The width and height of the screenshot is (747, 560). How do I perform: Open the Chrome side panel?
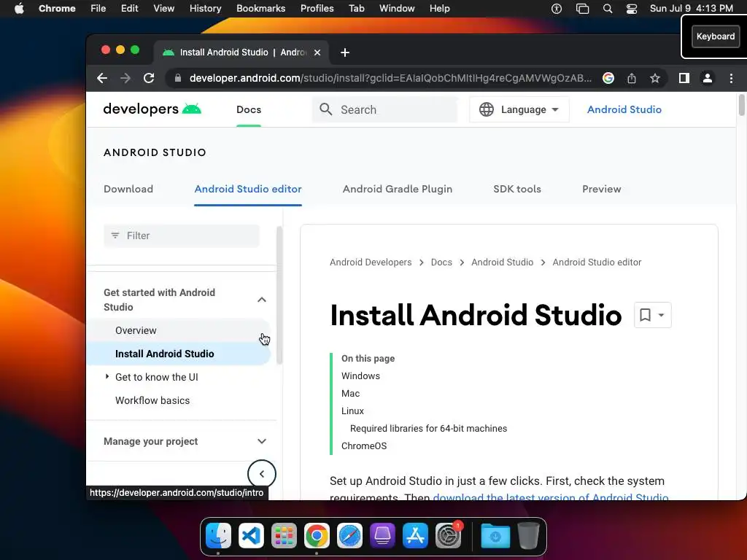684,78
